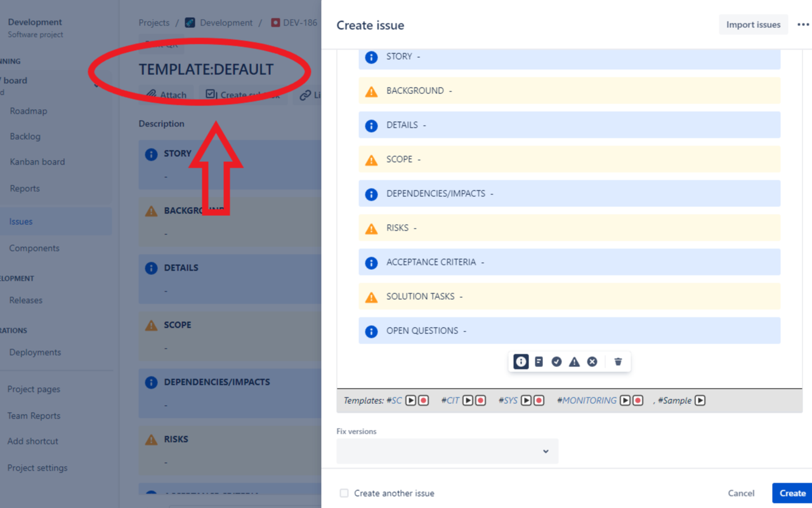The image size is (812, 508).
Task: Click the Import issues button
Action: coord(753,25)
